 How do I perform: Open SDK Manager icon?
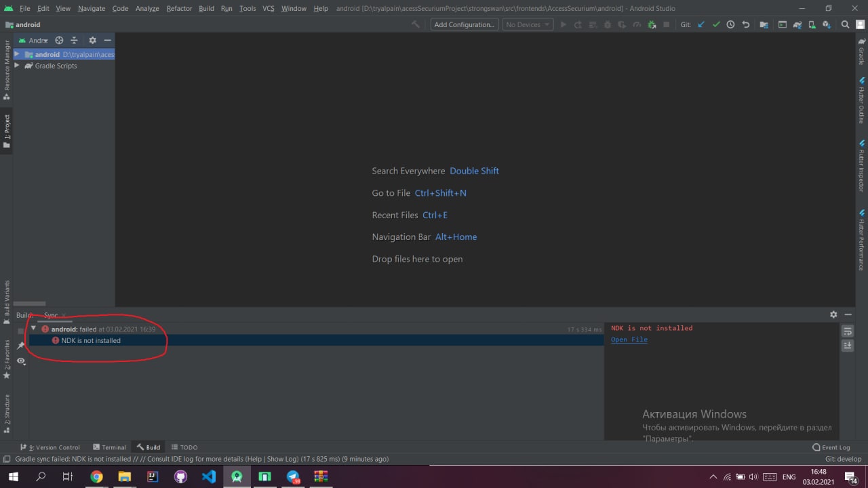click(x=827, y=24)
